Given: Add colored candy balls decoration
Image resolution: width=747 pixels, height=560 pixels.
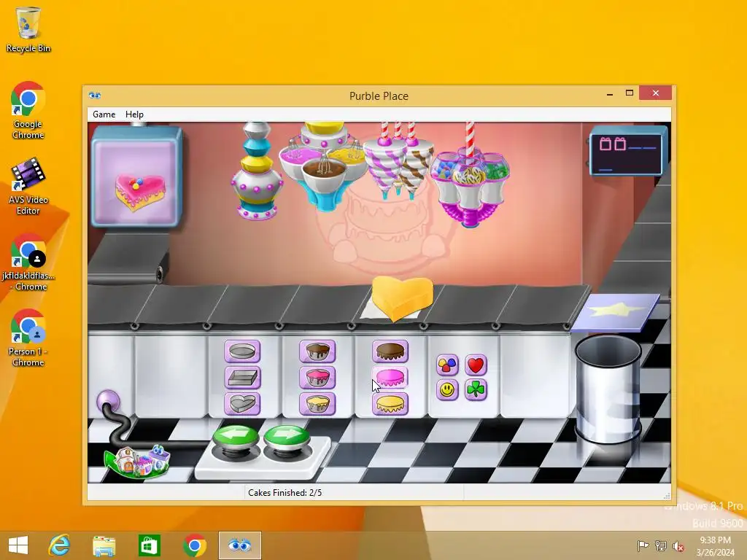Looking at the screenshot, I should (447, 365).
